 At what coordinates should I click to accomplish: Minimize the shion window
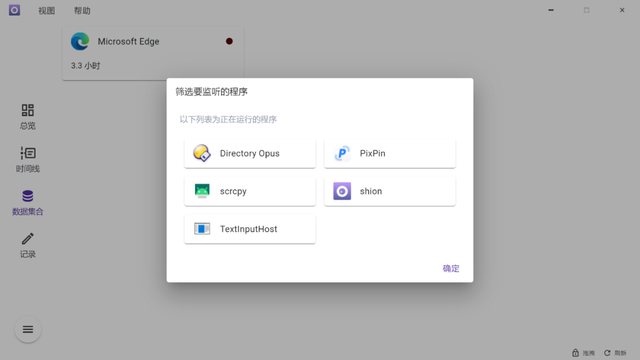tap(551, 10)
